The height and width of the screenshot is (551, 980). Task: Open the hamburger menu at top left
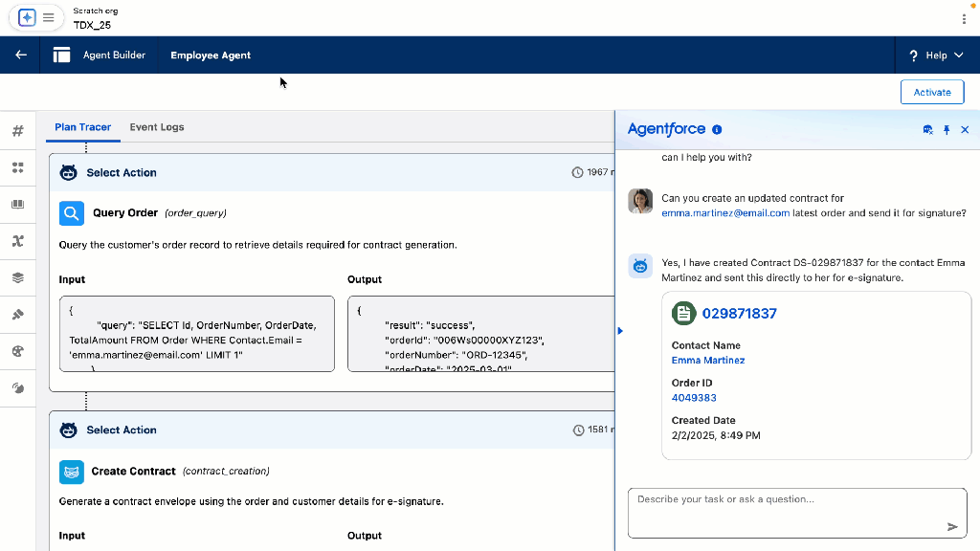48,17
